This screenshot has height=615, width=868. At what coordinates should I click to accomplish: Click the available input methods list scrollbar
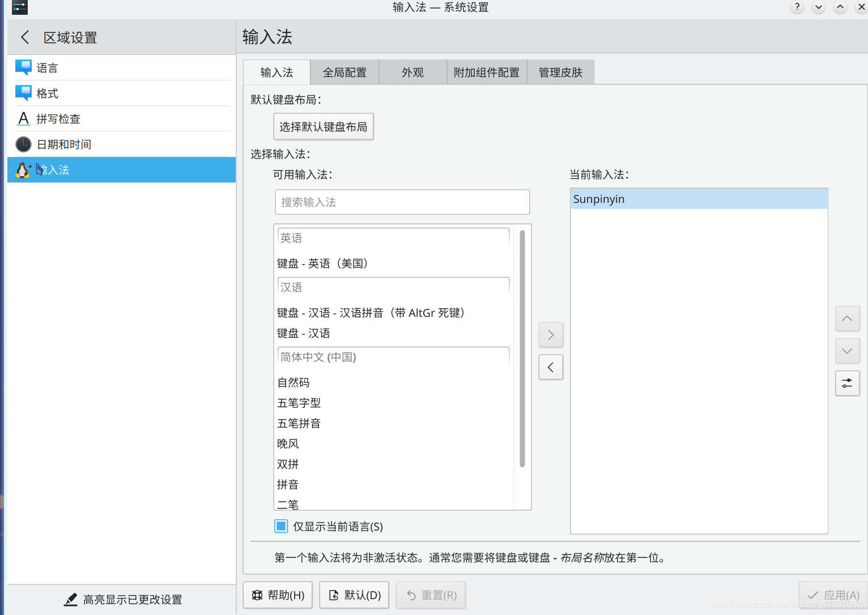(522, 349)
